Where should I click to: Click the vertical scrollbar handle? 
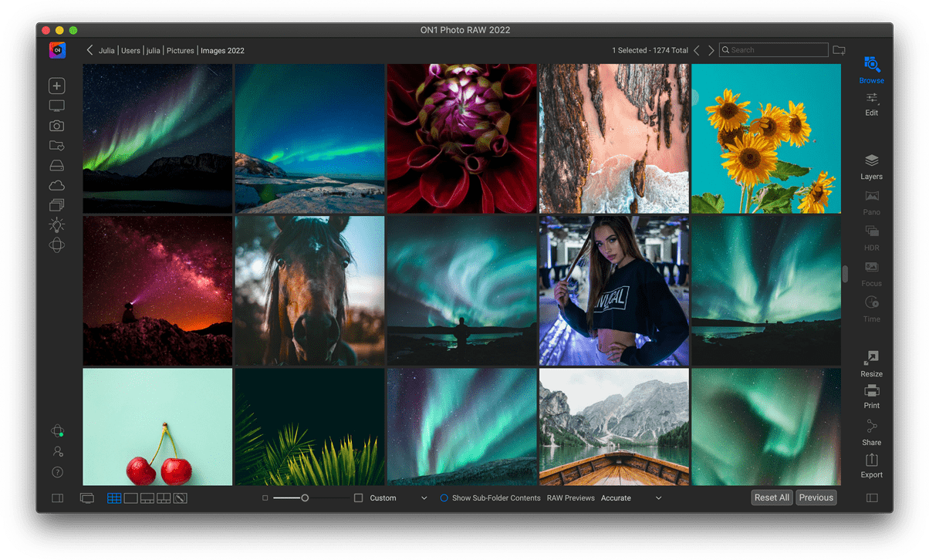click(845, 274)
